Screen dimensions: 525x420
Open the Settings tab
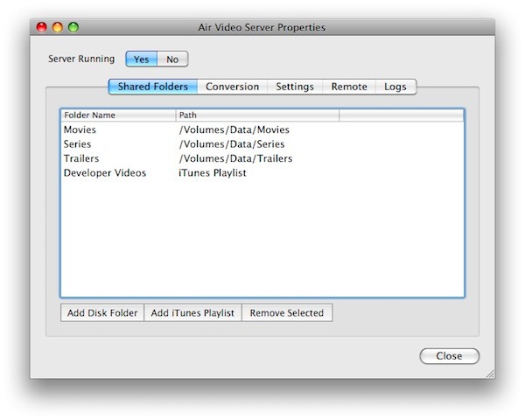point(295,87)
